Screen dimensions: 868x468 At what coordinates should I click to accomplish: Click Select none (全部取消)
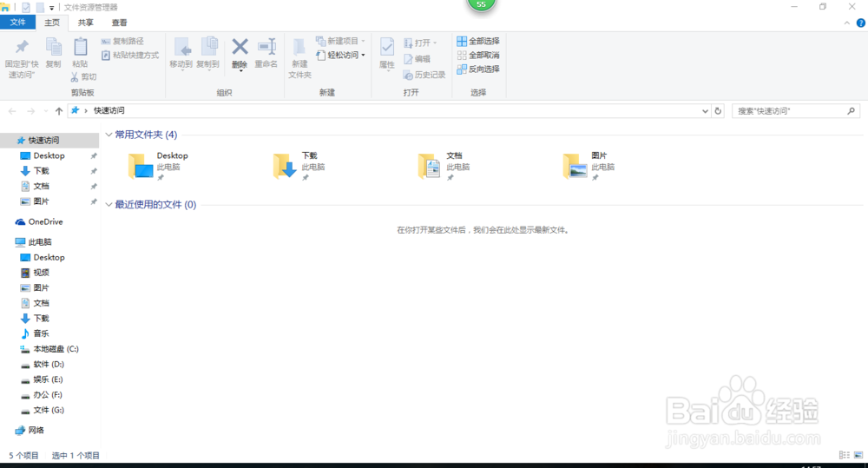pos(478,55)
